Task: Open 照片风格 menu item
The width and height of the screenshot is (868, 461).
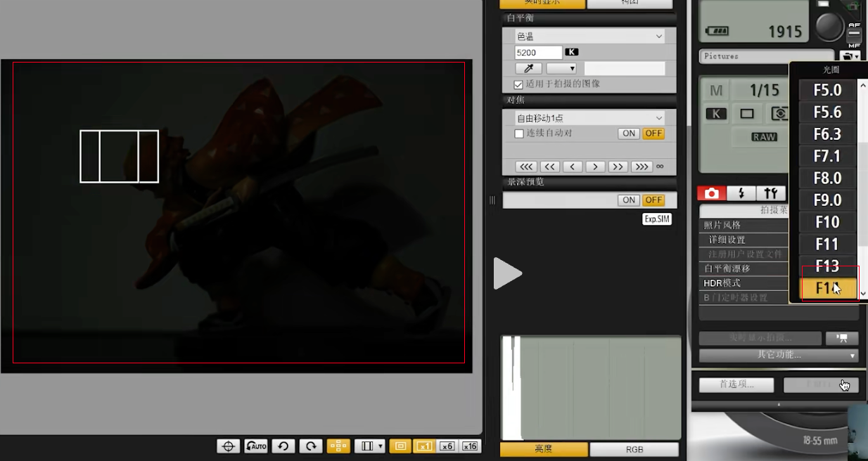Action: coord(744,225)
